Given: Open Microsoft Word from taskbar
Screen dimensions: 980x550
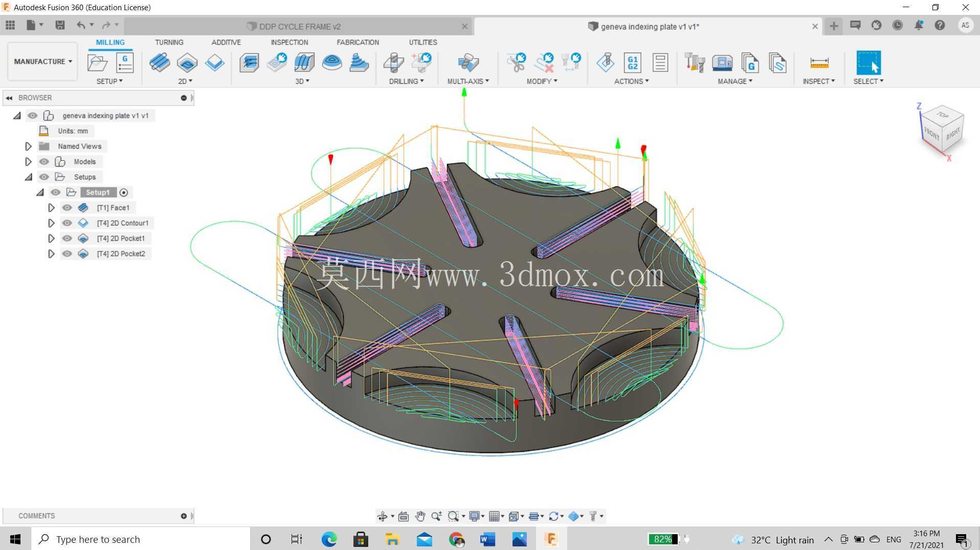Looking at the screenshot, I should click(x=487, y=539).
